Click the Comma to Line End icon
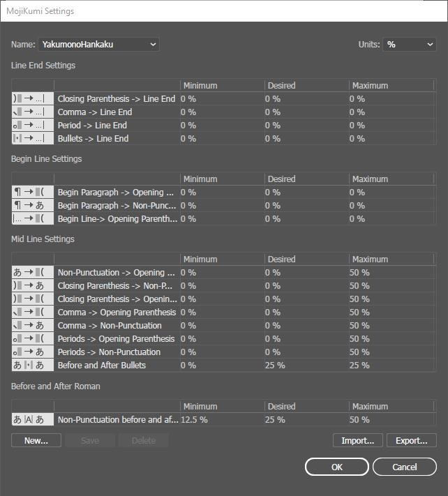Image resolution: width=448 pixels, height=496 pixels. click(32, 112)
